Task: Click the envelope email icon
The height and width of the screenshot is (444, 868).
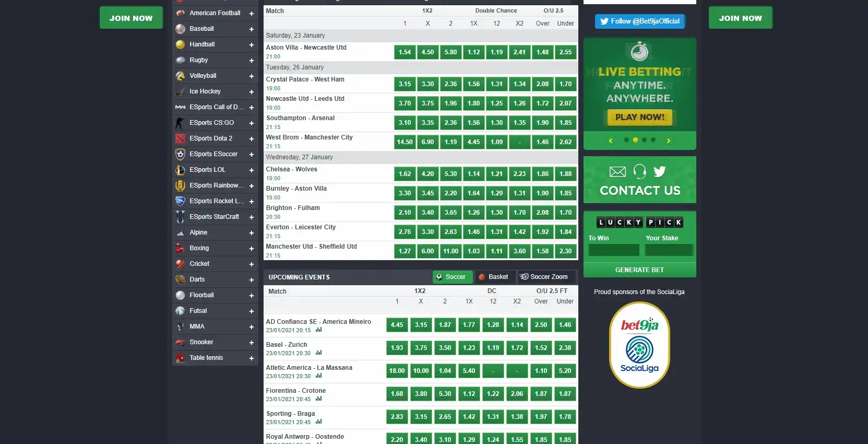Action: tap(617, 172)
